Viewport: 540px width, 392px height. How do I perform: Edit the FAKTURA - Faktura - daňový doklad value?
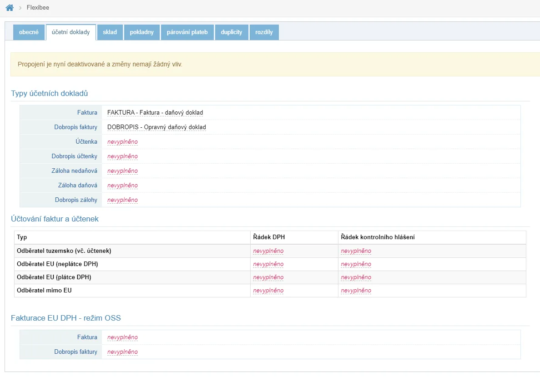[x=155, y=112]
